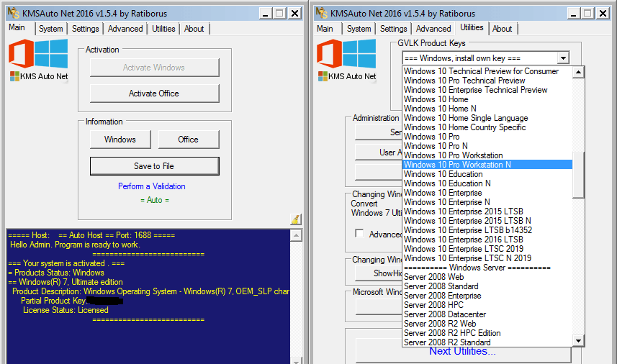Switch to the Advanced tab in the left window

click(x=125, y=29)
